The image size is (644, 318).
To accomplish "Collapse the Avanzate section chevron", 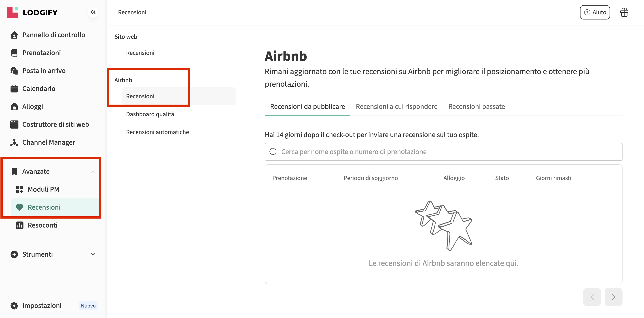I will point(93,172).
